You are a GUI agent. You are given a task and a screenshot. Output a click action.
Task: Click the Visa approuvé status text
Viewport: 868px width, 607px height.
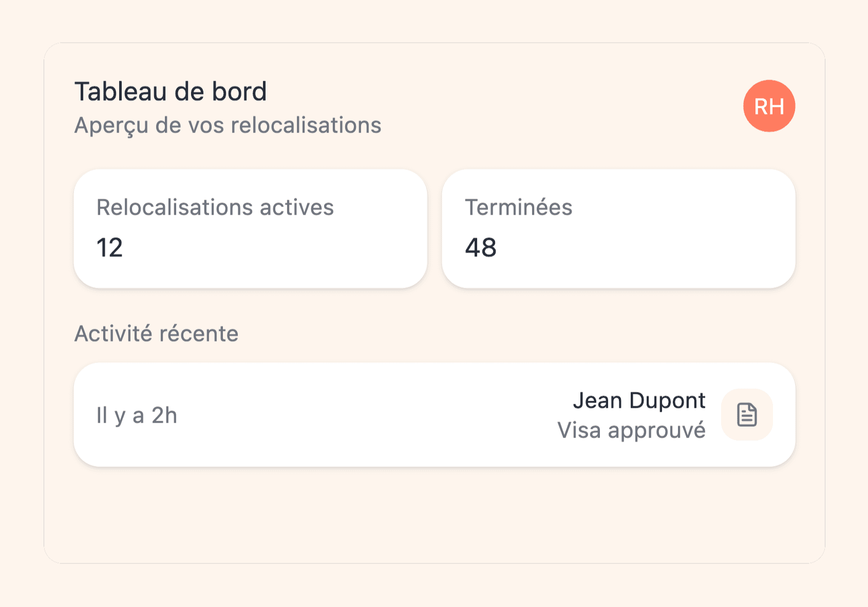pos(631,430)
